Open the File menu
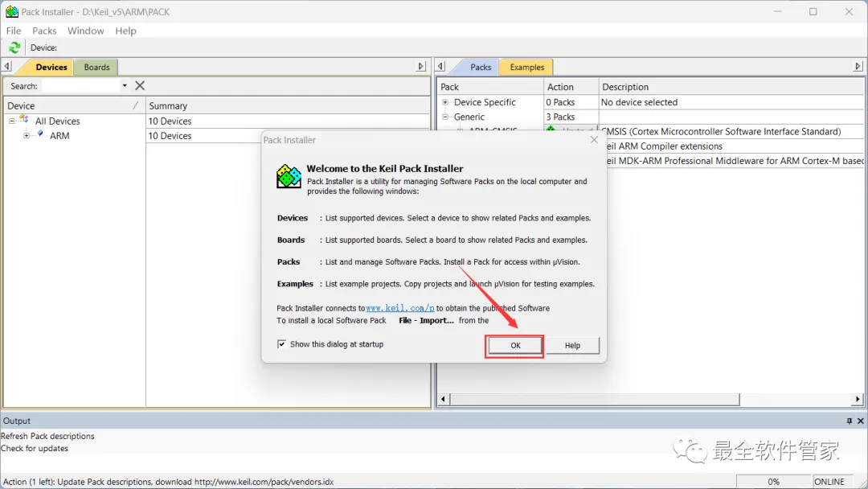This screenshot has width=868, height=489. tap(14, 31)
